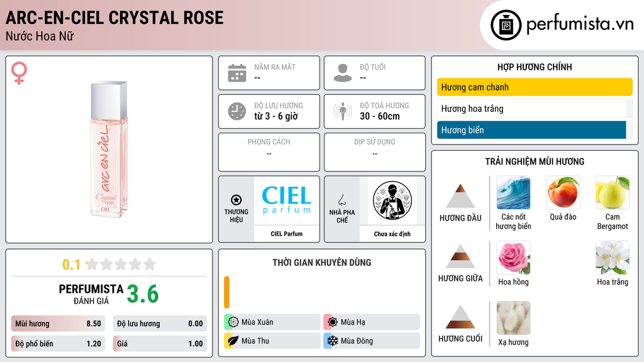Image resolution: width=644 pixels, height=362 pixels.
Task: Click the Mùa Thu leaf icon
Action: pyautogui.click(x=233, y=341)
